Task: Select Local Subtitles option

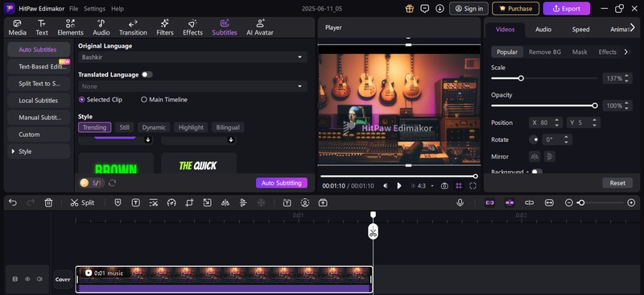Action: (39, 101)
